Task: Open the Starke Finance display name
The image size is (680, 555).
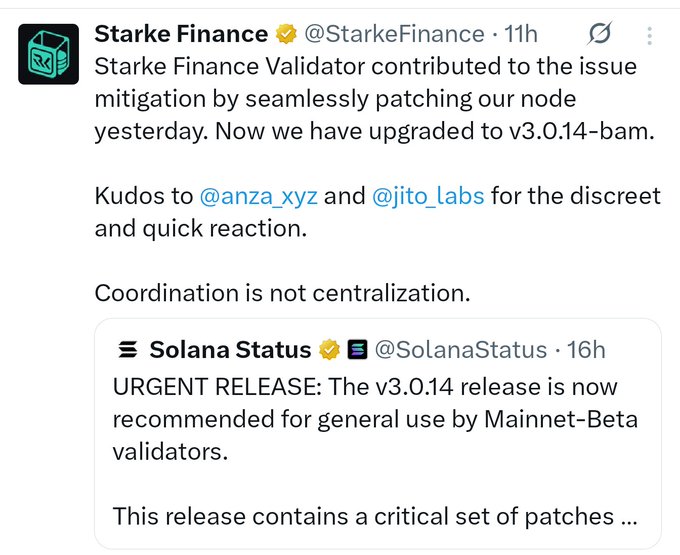Action: click(181, 35)
